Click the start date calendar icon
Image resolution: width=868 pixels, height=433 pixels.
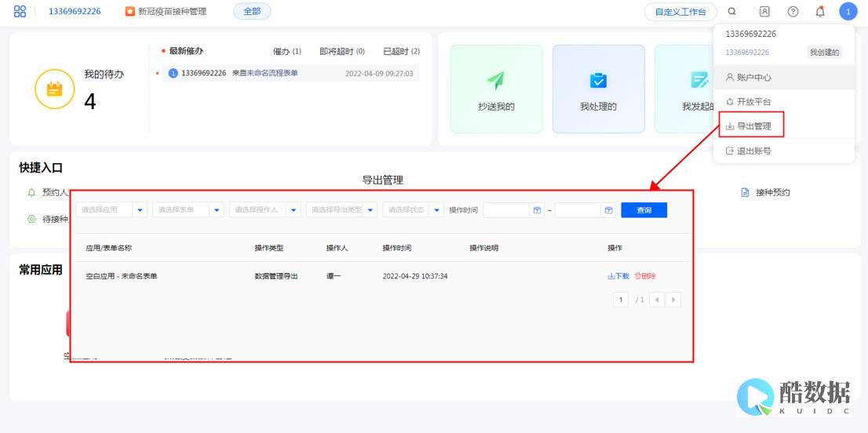tap(537, 210)
